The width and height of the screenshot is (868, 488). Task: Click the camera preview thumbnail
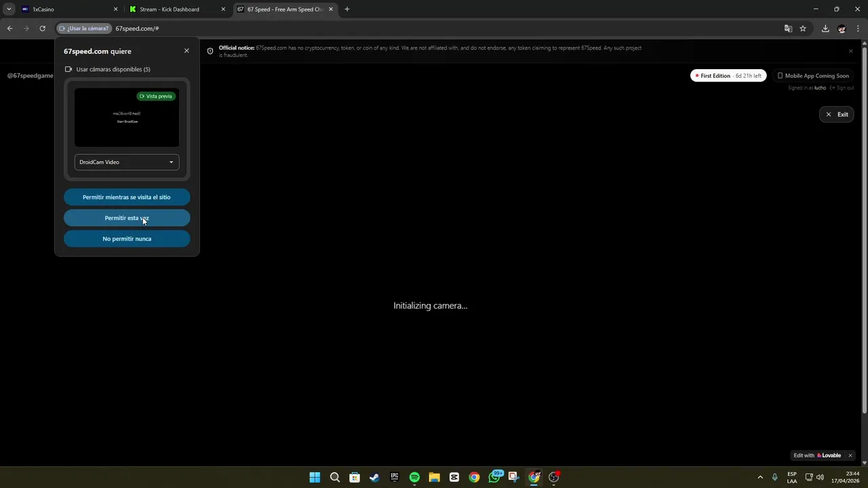[x=127, y=117]
